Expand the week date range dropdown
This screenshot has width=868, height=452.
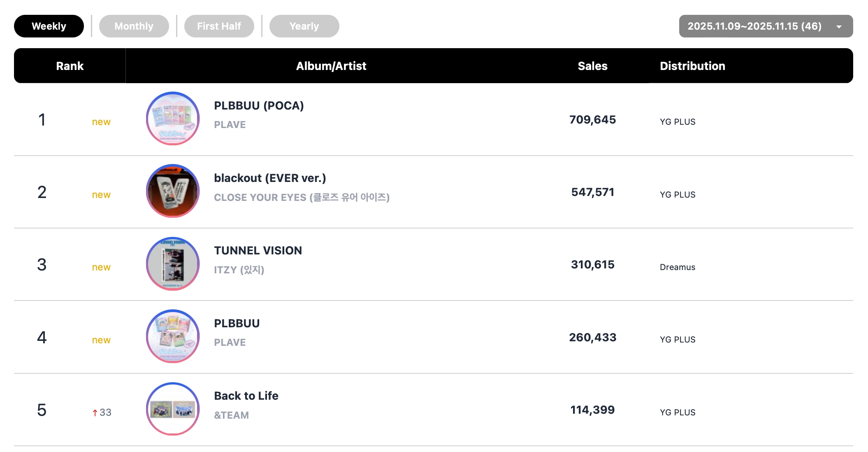click(754, 26)
